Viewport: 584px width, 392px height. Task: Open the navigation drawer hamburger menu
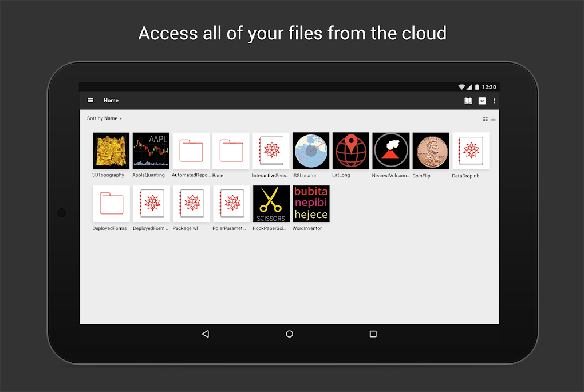click(x=90, y=100)
